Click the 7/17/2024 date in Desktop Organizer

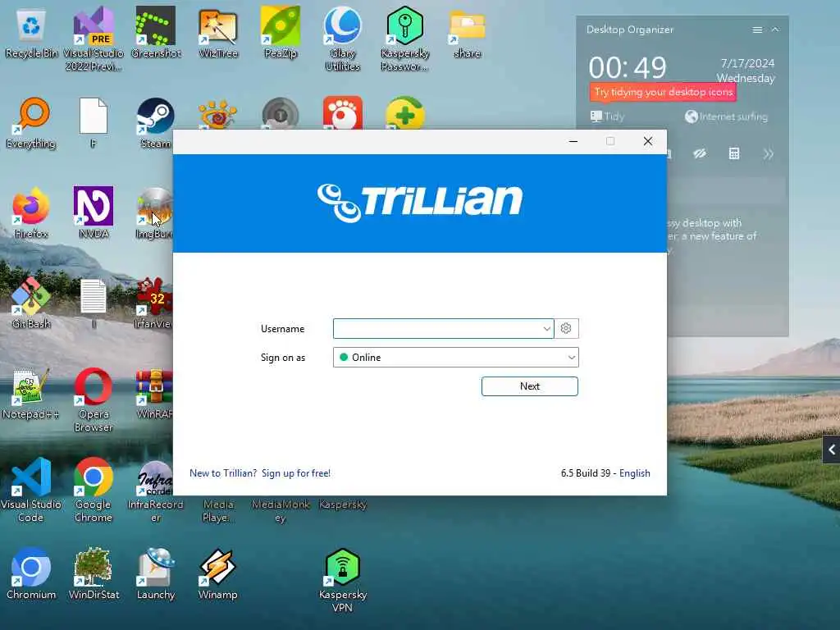point(747,63)
